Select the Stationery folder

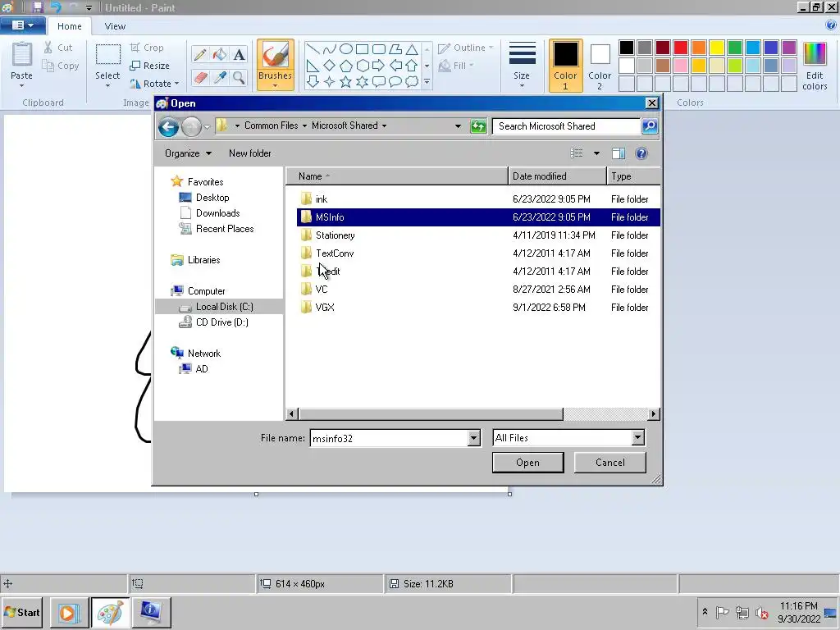click(478, 235)
